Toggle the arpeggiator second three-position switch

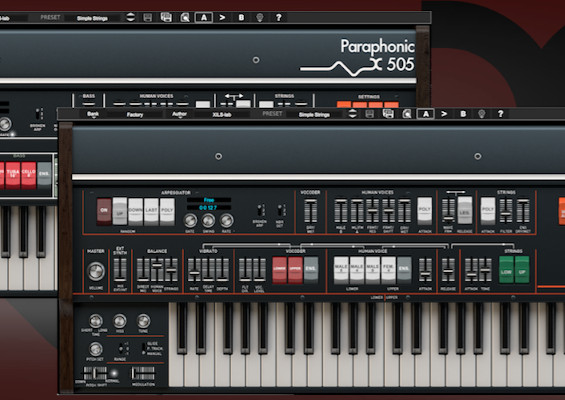click(x=280, y=210)
